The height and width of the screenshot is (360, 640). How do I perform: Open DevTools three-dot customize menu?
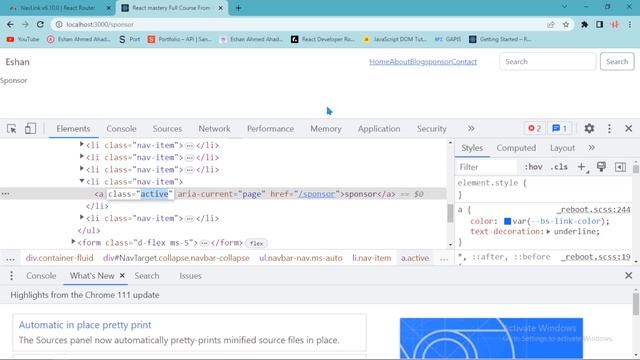click(x=609, y=129)
